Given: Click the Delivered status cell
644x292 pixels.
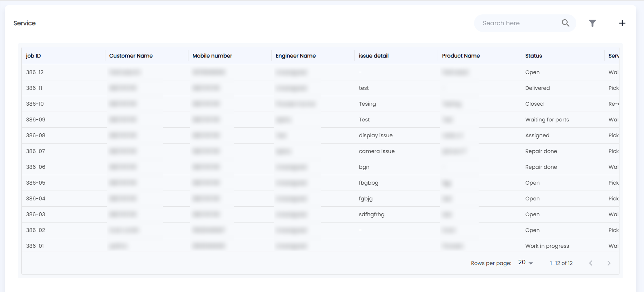Looking at the screenshot, I should click(537, 88).
